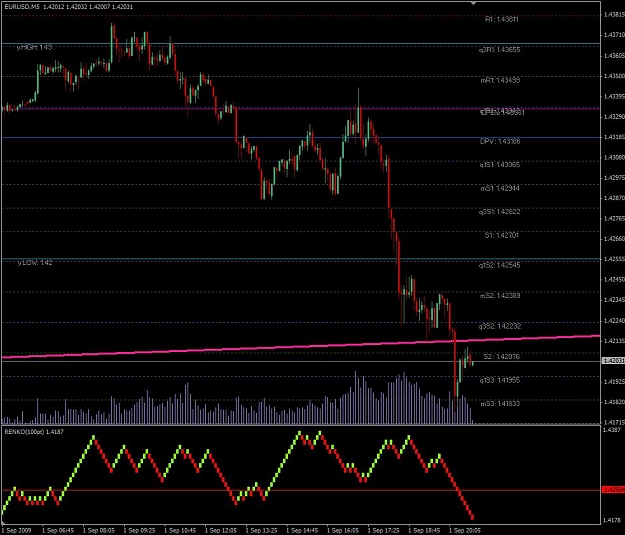
Task: Click 1.42765 on the price axis
Action: point(614,218)
